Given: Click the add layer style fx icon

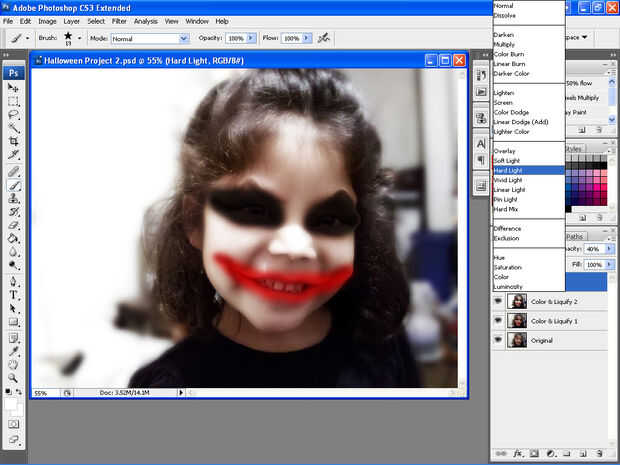Looking at the screenshot, I should pos(518,453).
